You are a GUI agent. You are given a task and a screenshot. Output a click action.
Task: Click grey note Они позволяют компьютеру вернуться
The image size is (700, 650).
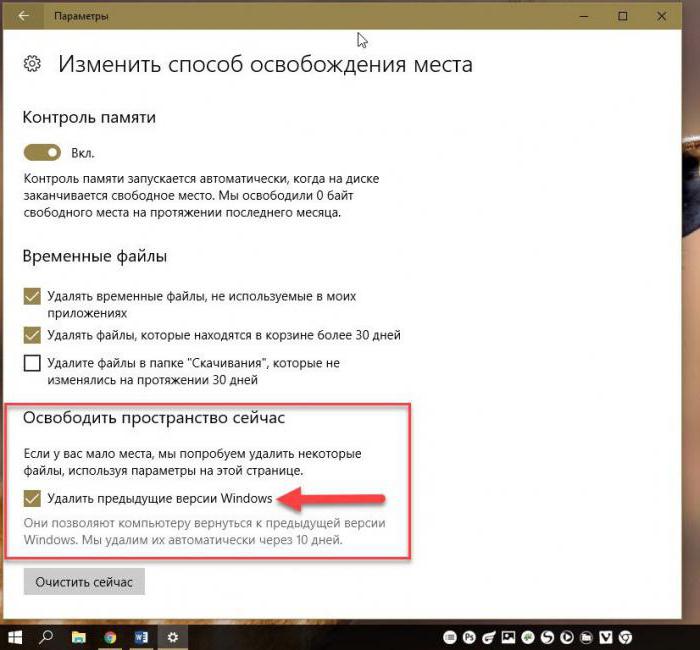(204, 531)
